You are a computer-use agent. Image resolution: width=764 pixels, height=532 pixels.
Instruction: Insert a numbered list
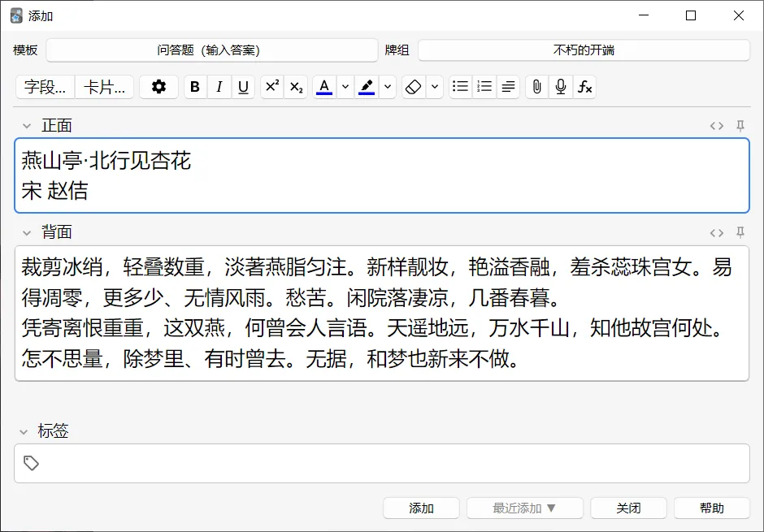484,87
